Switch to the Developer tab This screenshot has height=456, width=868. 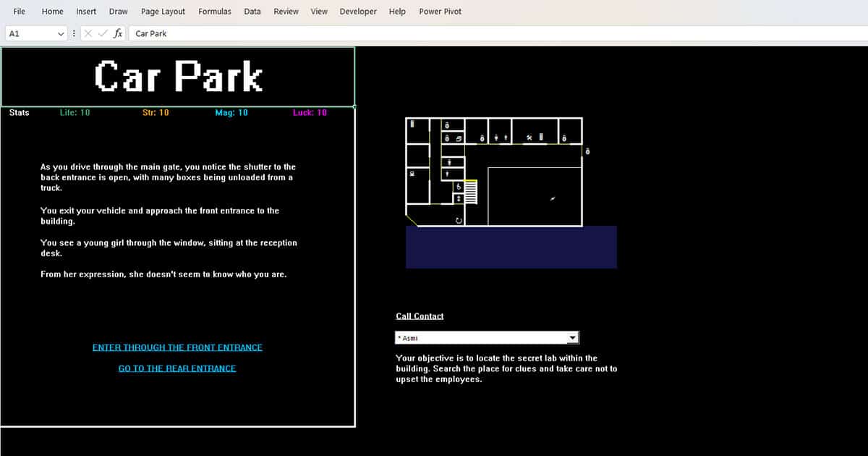pos(358,12)
